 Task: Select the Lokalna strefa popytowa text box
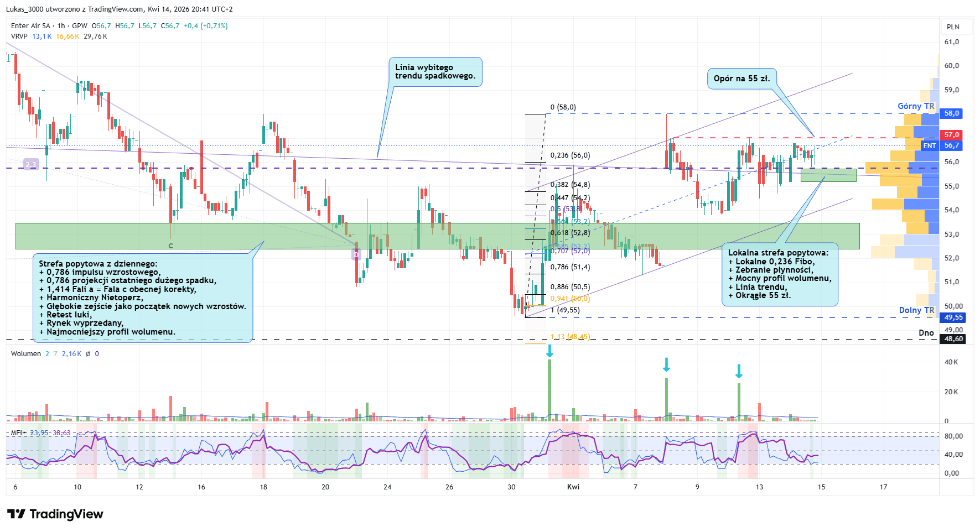pyautogui.click(x=780, y=274)
